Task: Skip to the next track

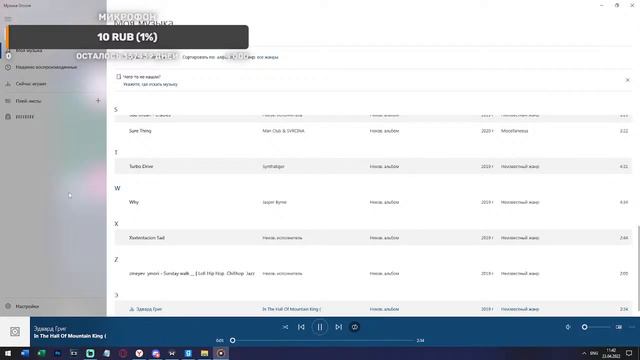Action: (x=338, y=327)
